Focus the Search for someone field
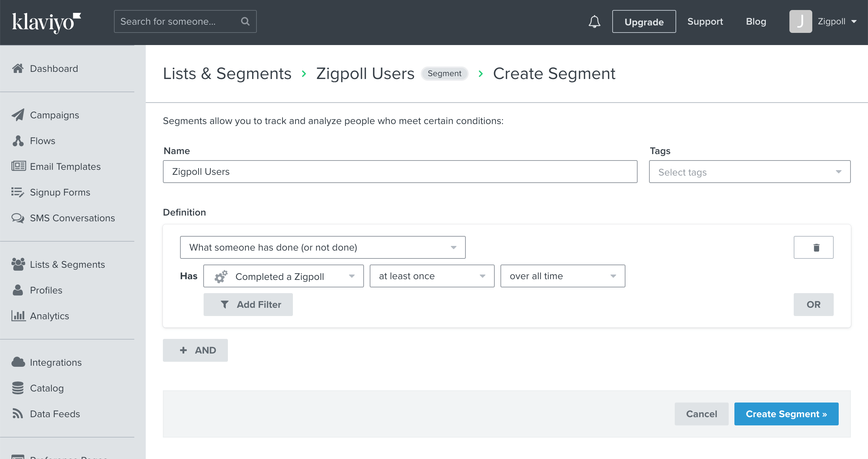The image size is (868, 459). (x=185, y=21)
